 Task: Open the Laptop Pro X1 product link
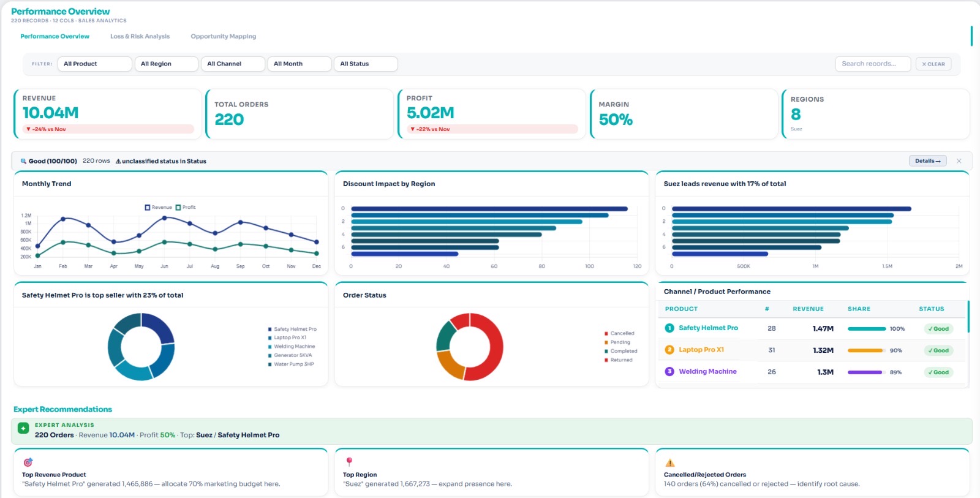(701, 350)
